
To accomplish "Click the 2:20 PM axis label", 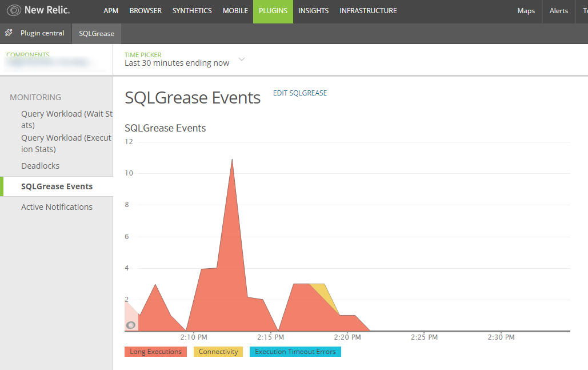I will 347,337.
